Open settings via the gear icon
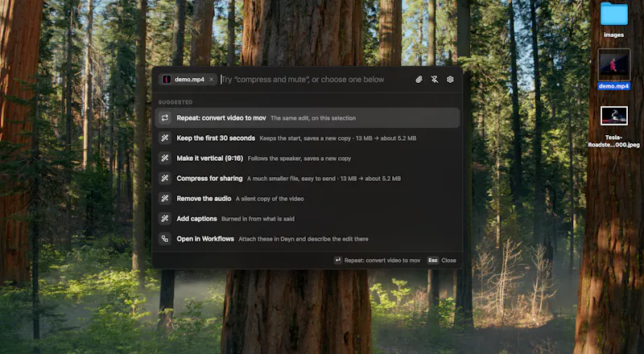The width and height of the screenshot is (644, 354). pos(450,80)
